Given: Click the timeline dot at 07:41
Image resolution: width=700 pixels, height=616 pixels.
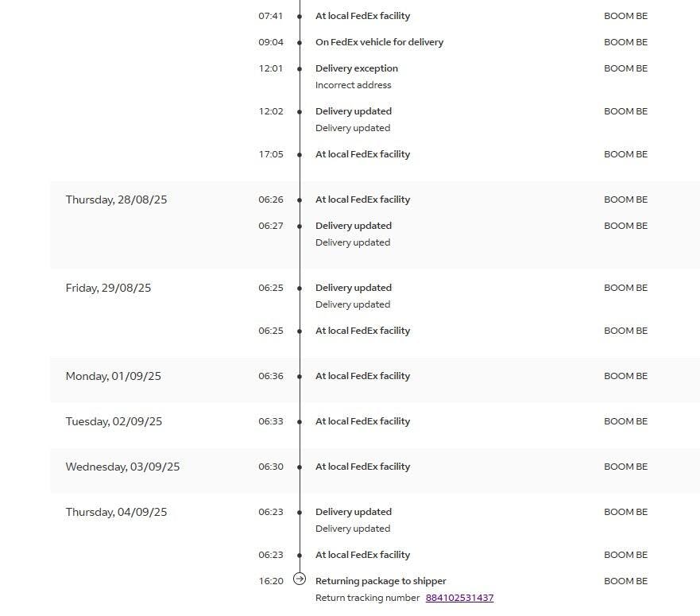Looking at the screenshot, I should coord(300,16).
